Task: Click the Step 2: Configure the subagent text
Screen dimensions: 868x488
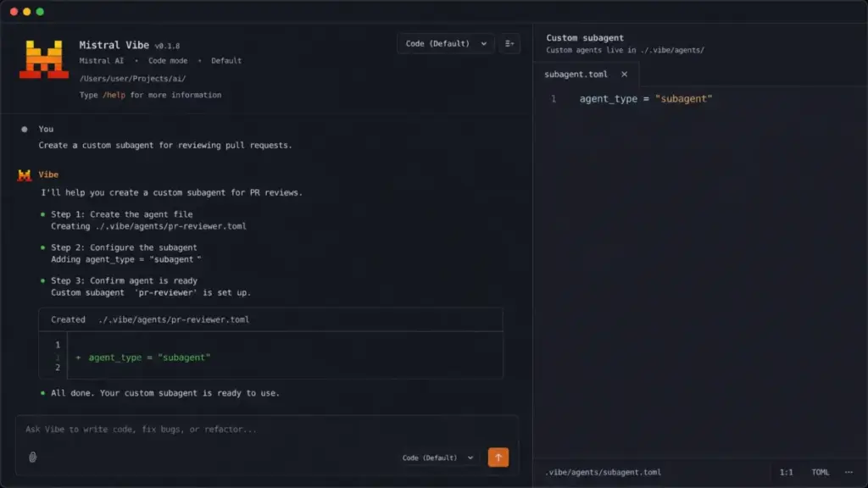Action: tap(124, 247)
